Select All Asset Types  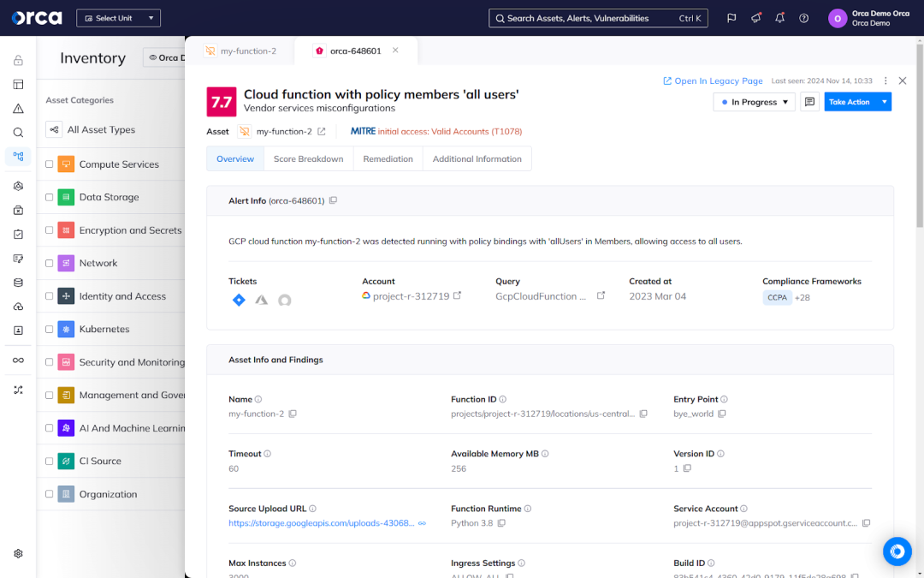90,130
